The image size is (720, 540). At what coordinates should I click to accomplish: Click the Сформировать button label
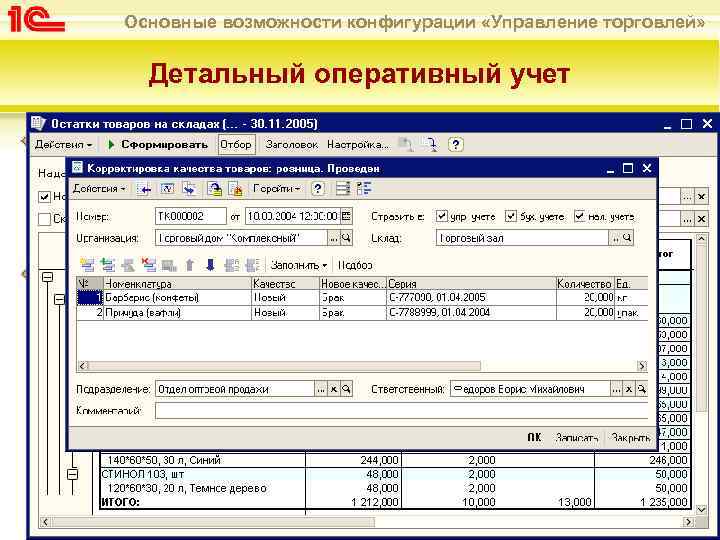164,145
